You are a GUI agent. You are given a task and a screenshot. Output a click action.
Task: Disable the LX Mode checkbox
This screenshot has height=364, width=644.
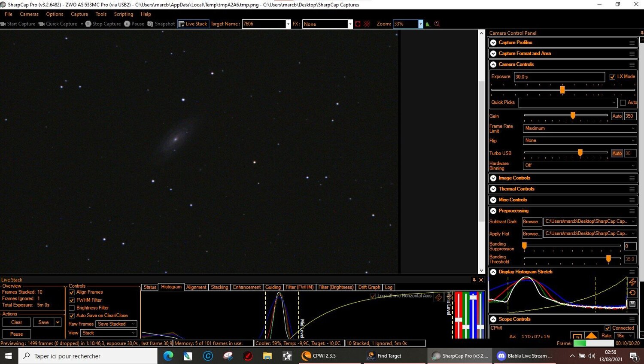tap(612, 77)
